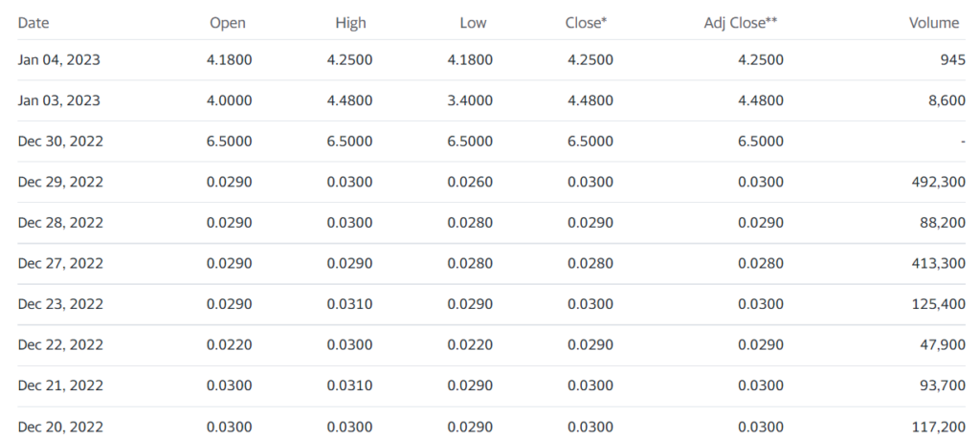Image resolution: width=980 pixels, height=439 pixels.
Task: Click the Adj Close** column header
Action: pos(741,23)
